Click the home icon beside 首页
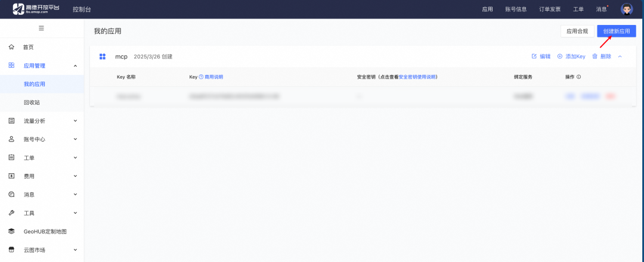This screenshot has width=644, height=262. point(11,47)
